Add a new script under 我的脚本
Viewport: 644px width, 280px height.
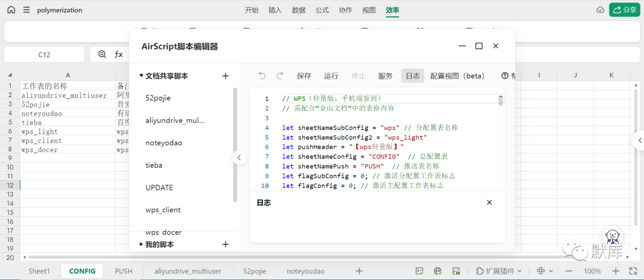(x=225, y=244)
